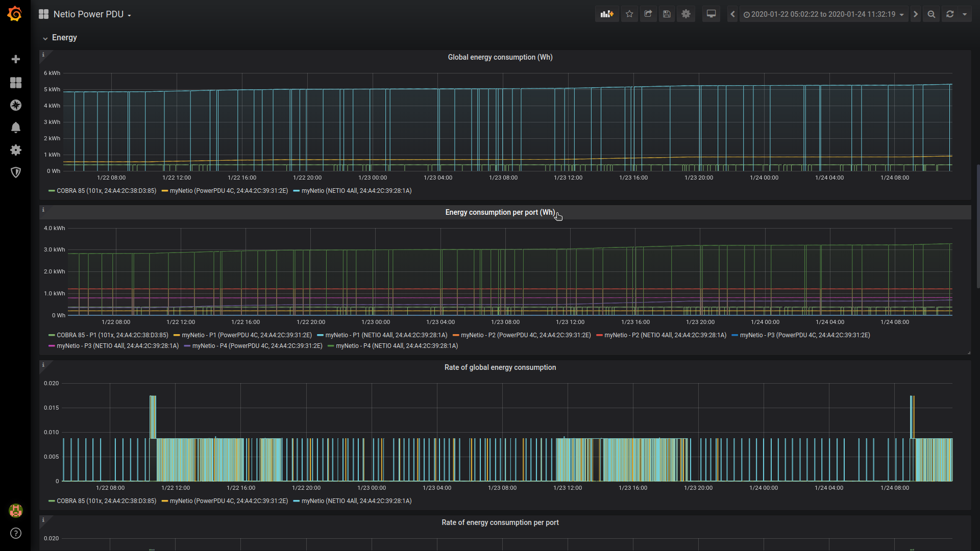The image size is (980, 551).
Task: Open the Energy consumption per port panel title menu
Action: pos(500,212)
